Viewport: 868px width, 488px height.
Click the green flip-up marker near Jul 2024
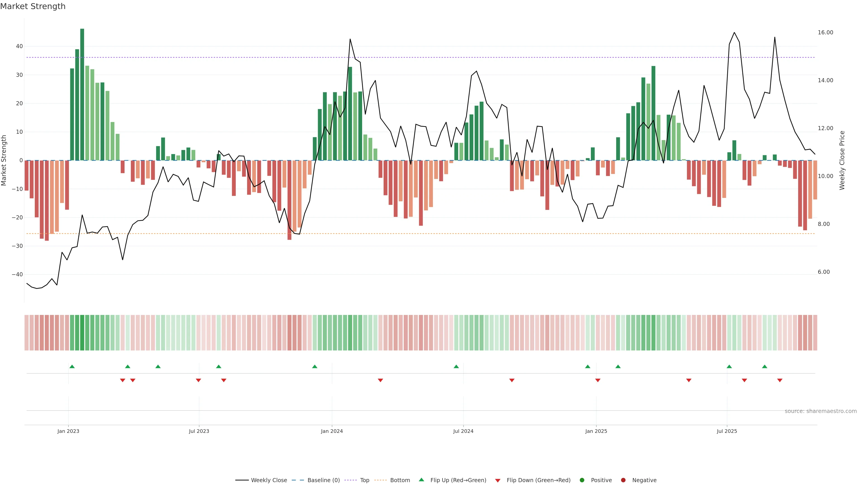[x=456, y=366]
